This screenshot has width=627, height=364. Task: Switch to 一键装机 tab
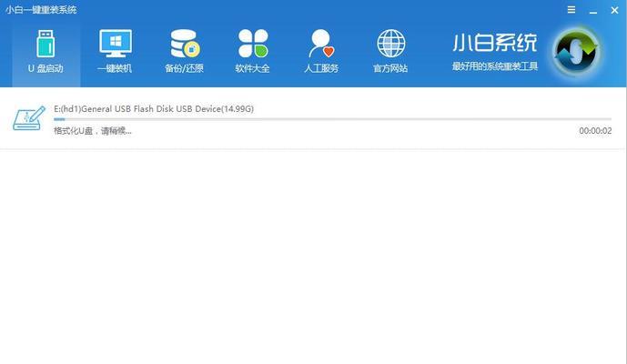click(115, 52)
